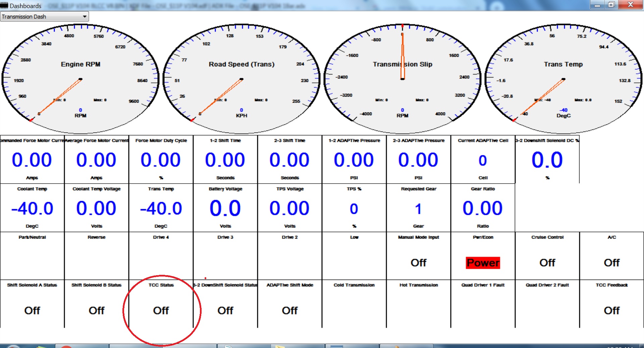644x348 pixels.
Task: Select the Trans Temp -40.0 cell reading
Action: coord(161,208)
